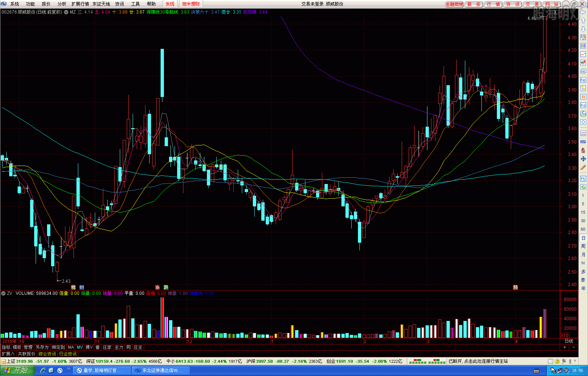This screenshot has width=588, height=376.
Task: Expand the ZV volume indicator dropdown arrow
Action: tap(3, 293)
